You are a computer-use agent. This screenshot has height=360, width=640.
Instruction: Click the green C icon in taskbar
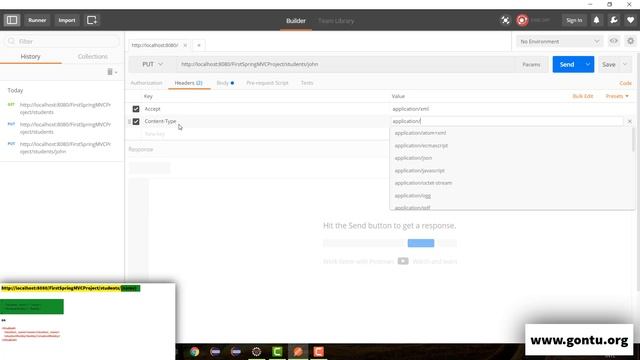(277, 351)
